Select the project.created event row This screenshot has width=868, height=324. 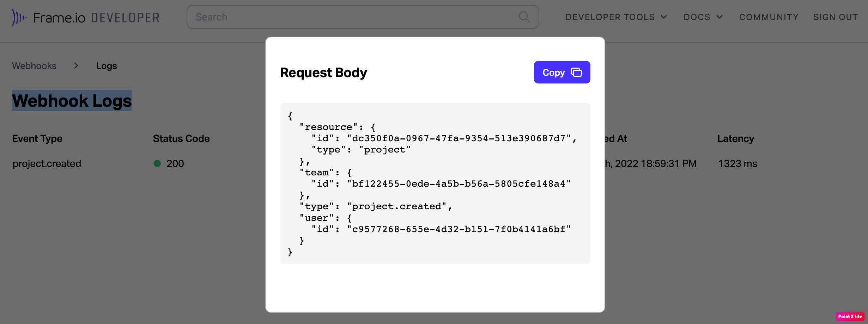click(x=47, y=163)
